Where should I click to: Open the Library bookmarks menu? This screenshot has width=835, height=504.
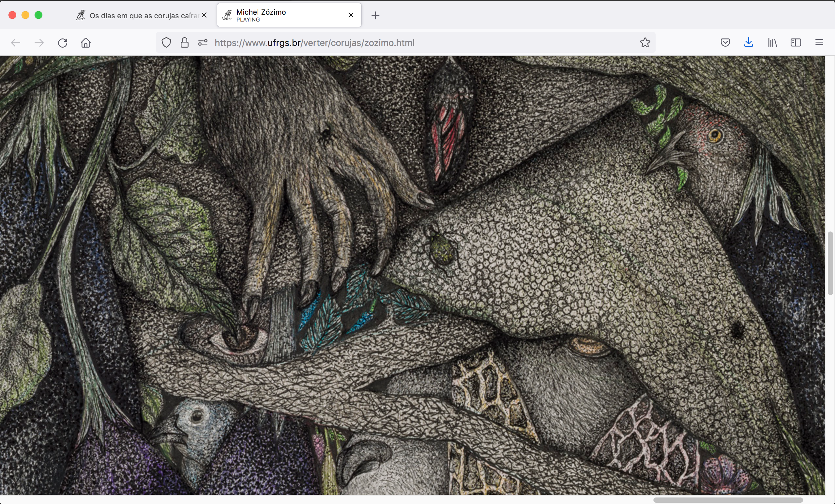(x=772, y=43)
